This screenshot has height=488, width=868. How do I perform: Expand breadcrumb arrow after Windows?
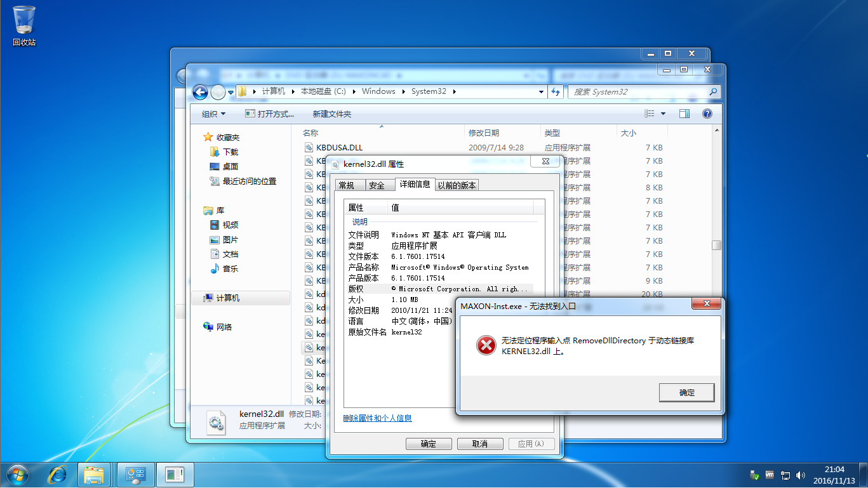click(404, 91)
